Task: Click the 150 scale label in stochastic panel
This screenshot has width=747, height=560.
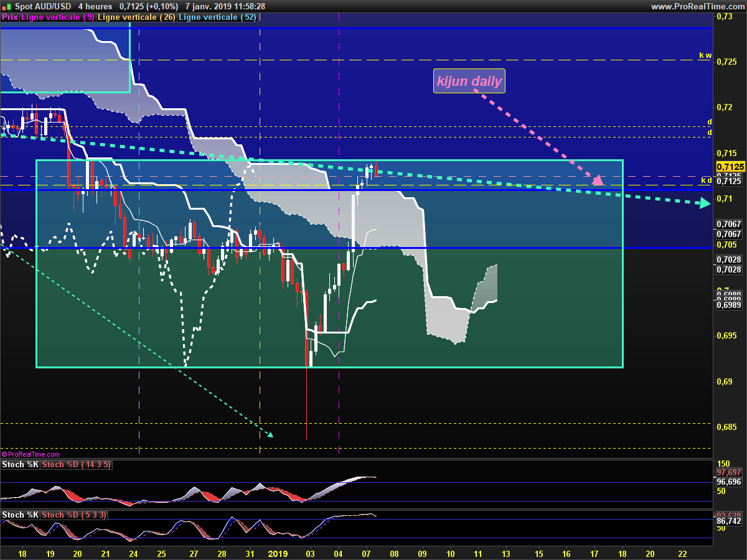Action: (723, 464)
